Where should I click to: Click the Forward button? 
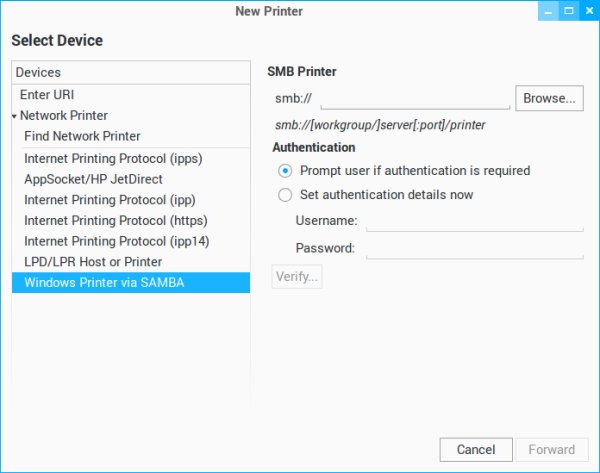click(552, 449)
